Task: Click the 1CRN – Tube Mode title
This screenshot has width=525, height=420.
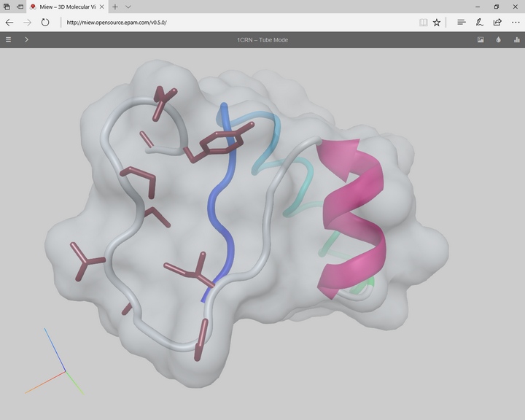Action: click(262, 39)
